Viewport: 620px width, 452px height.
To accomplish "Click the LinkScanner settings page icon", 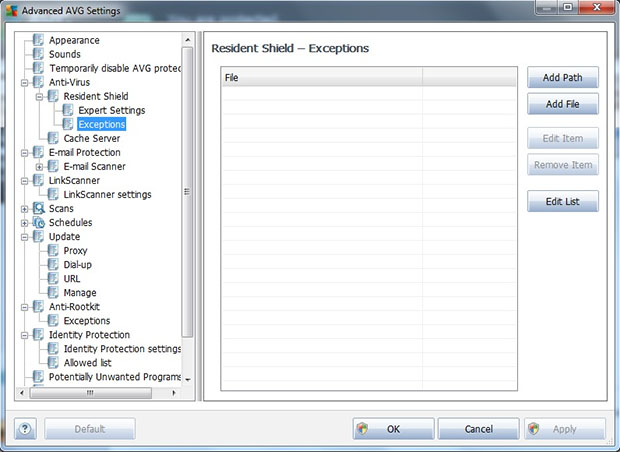I will [x=53, y=195].
